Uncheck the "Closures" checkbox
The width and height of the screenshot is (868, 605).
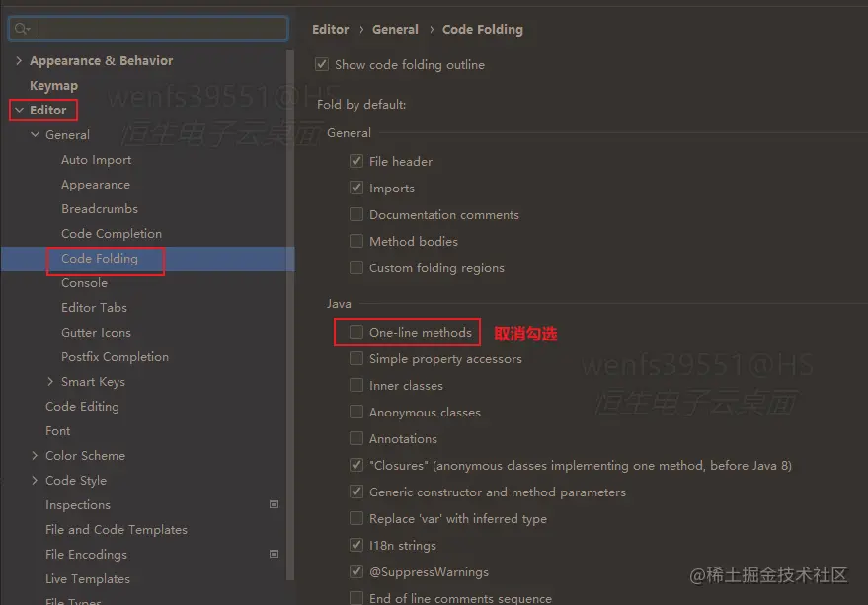click(356, 465)
